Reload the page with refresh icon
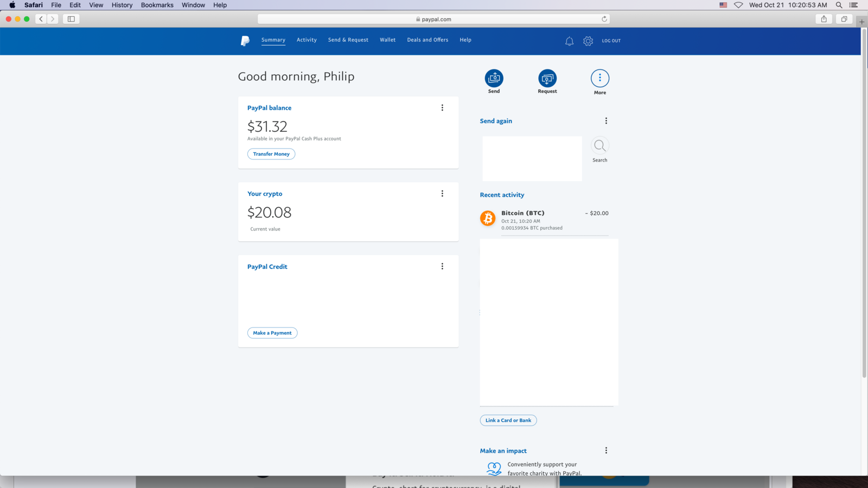The width and height of the screenshot is (868, 488). 604,19
